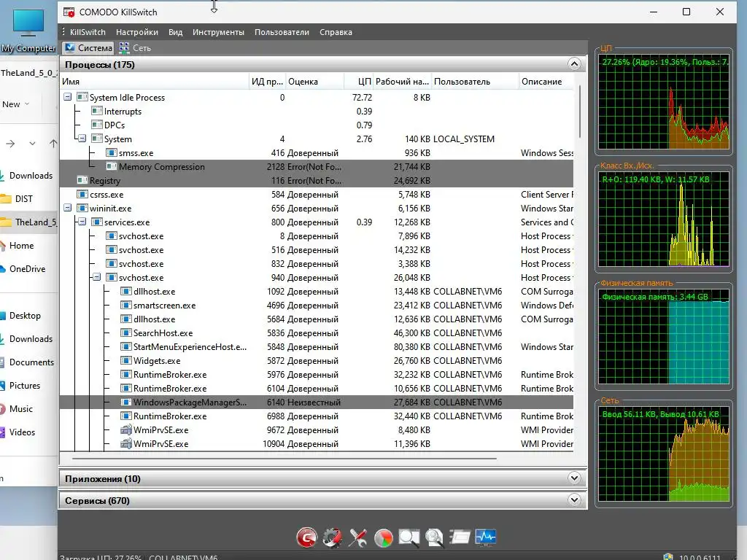
Task: Click the Widgets.exe process icon
Action: (x=126, y=360)
